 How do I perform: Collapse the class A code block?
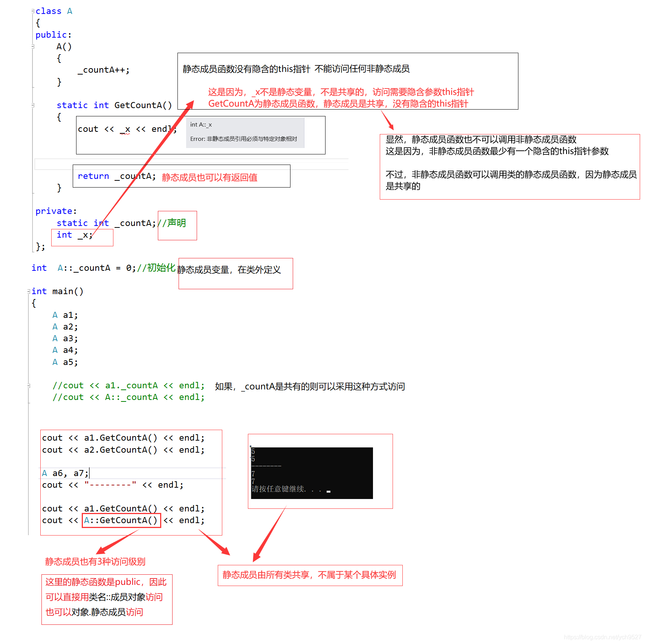coord(33,11)
